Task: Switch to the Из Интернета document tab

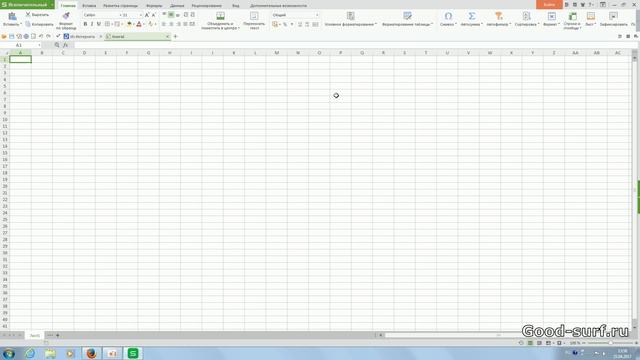Action: [82, 36]
